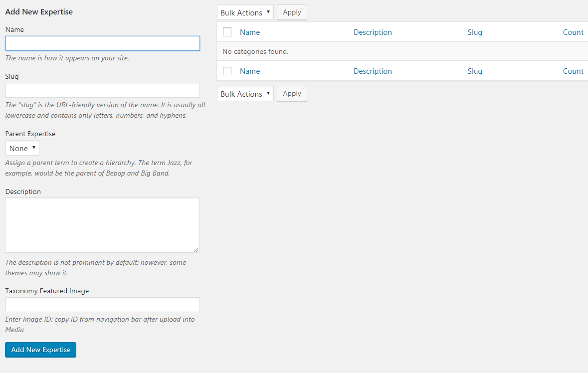588x373 pixels.
Task: Click the Slug link in the table footer
Action: click(475, 71)
